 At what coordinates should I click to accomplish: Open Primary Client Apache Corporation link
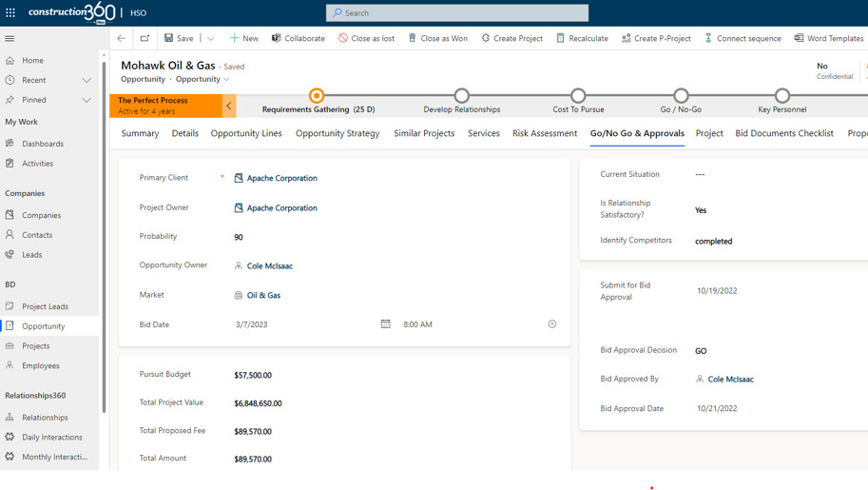(281, 179)
